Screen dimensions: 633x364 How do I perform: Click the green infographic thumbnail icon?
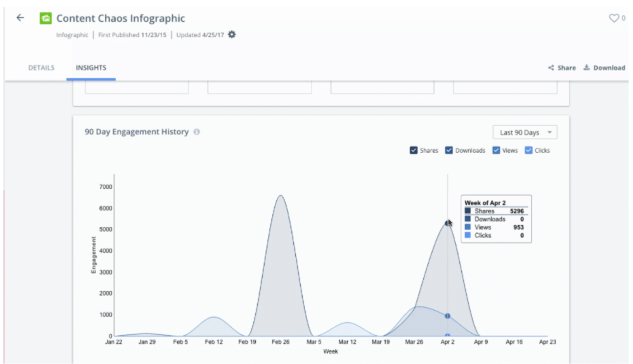47,18
